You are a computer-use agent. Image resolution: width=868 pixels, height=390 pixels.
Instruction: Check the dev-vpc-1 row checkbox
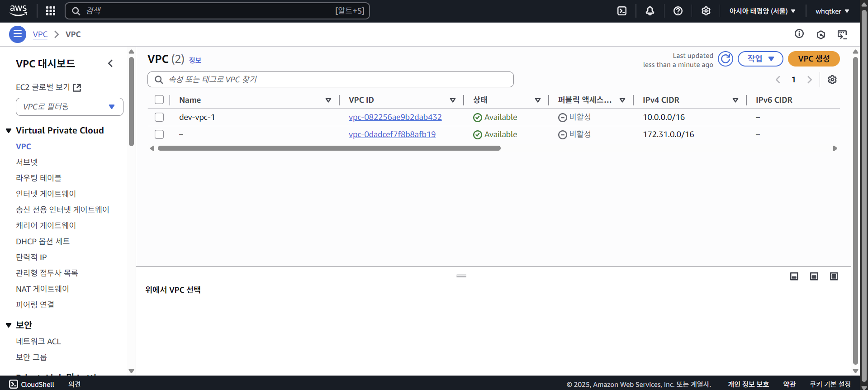click(x=159, y=117)
